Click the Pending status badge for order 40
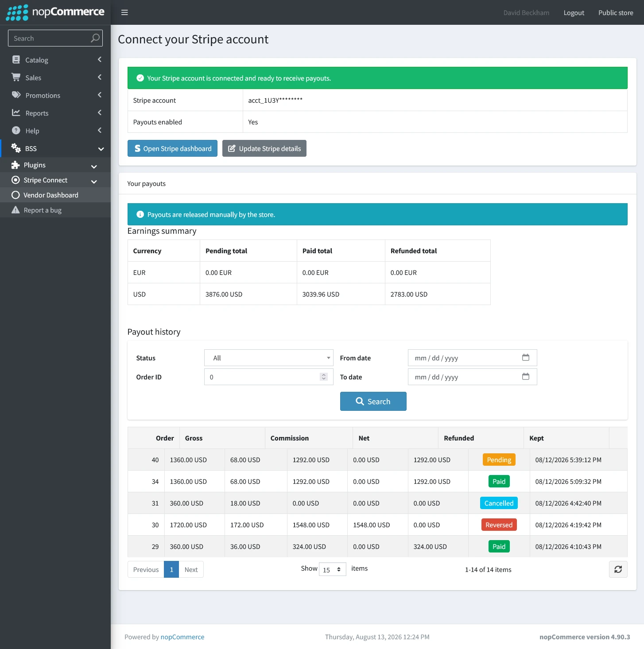This screenshot has height=649, width=644. [x=499, y=460]
